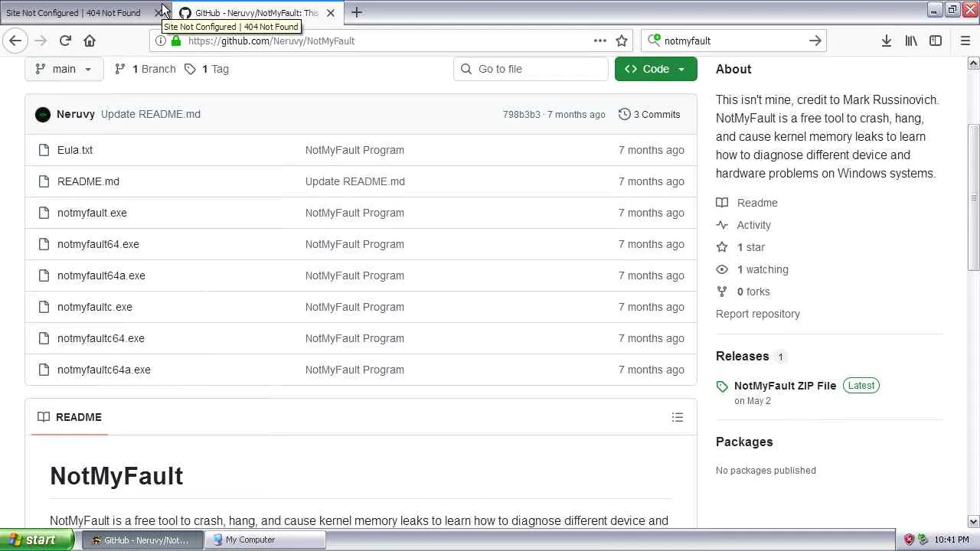Click the green tray icon beside the clock
This screenshot has height=551, width=980.
(x=923, y=540)
